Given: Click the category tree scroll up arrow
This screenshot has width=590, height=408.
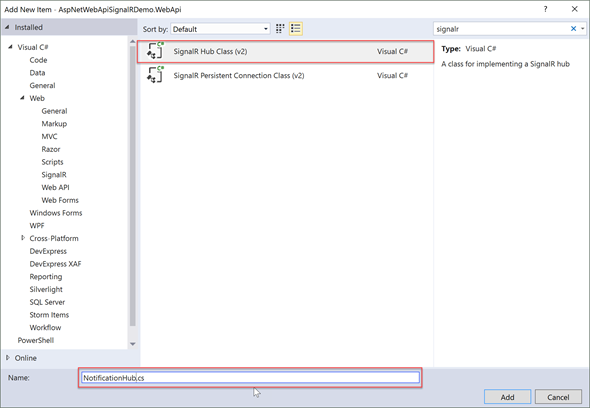Looking at the screenshot, I should [132, 41].
